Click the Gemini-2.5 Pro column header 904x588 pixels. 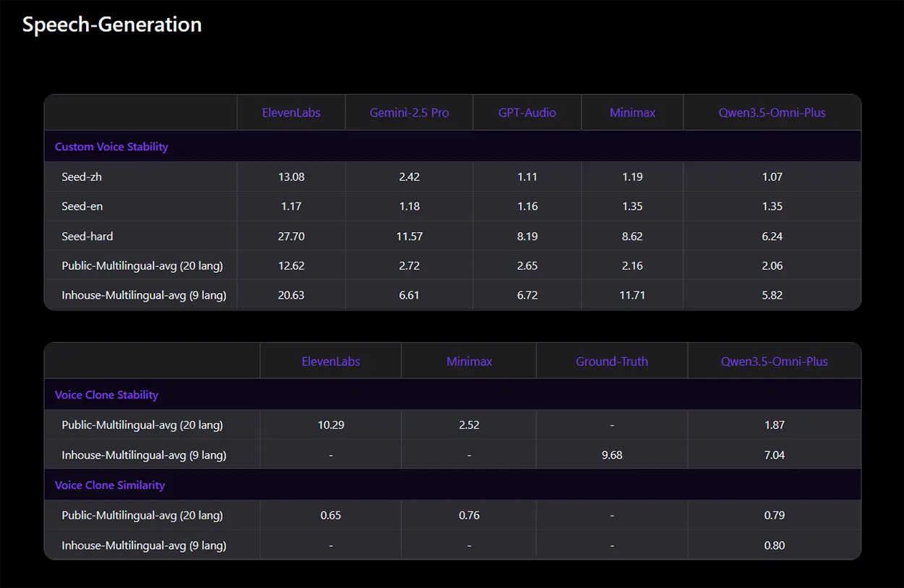(x=409, y=113)
